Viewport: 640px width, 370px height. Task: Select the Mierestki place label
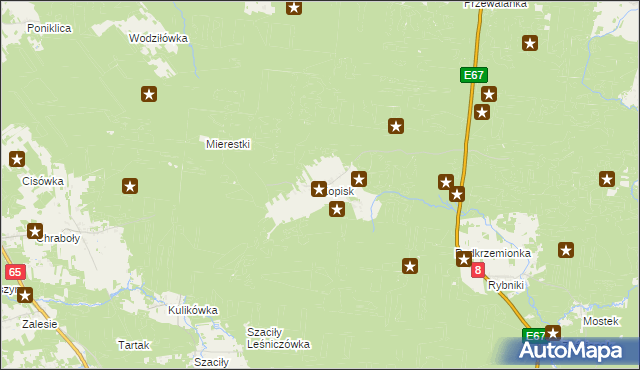coord(228,144)
